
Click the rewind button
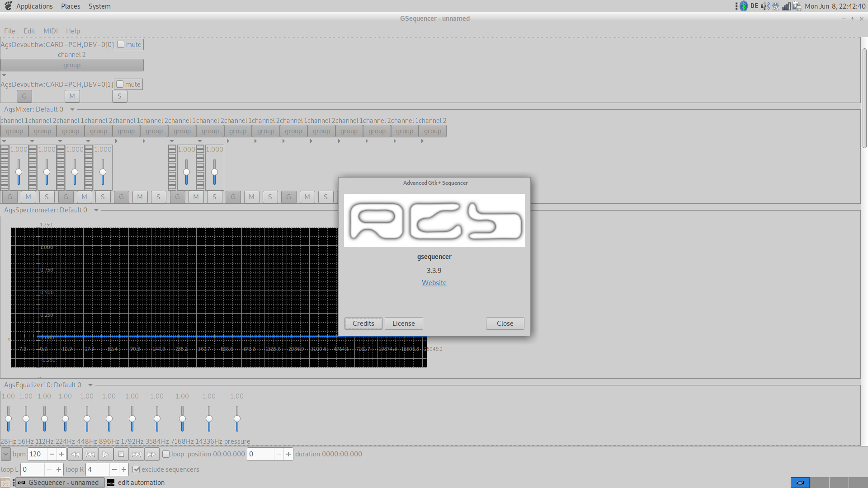(x=75, y=454)
